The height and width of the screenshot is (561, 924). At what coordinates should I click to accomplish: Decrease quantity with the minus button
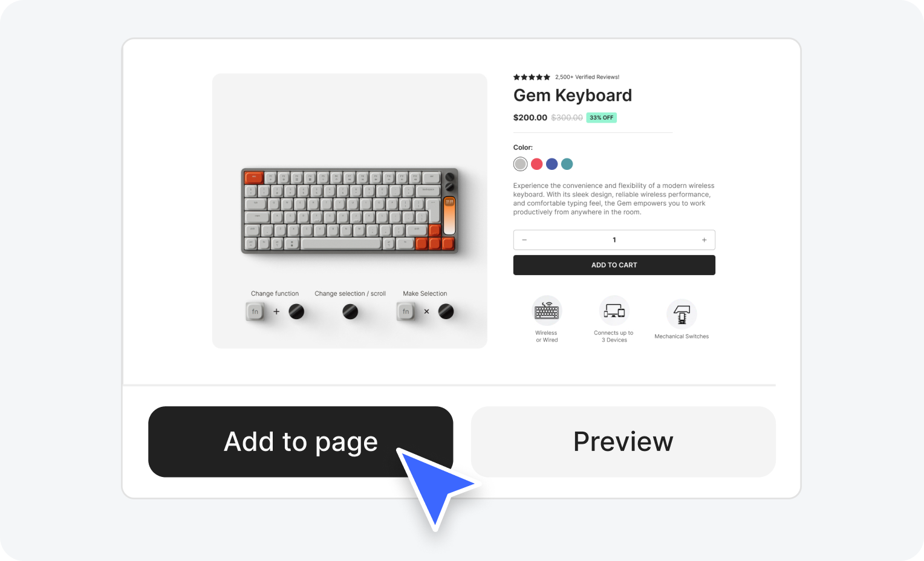[524, 240]
